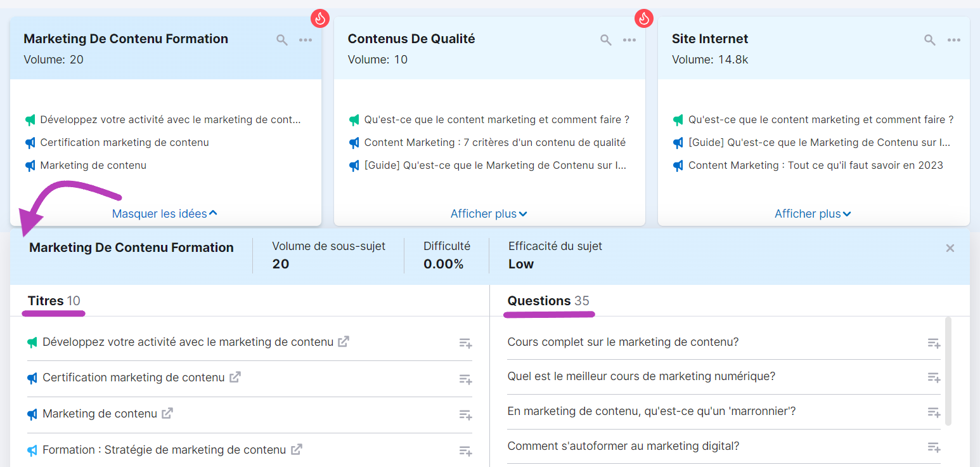This screenshot has width=980, height=467.
Task: Close the Marketing De Contenu Formation details panel
Action: pos(950,248)
